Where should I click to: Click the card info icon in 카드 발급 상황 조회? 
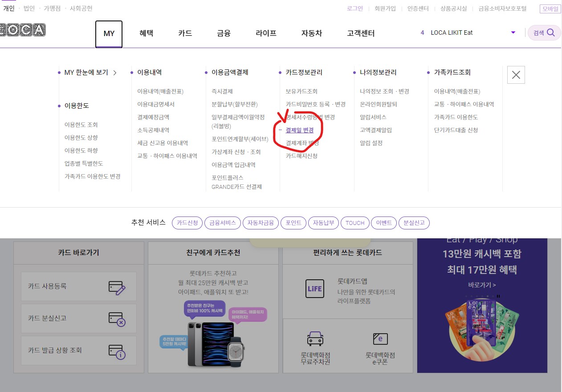(117, 351)
